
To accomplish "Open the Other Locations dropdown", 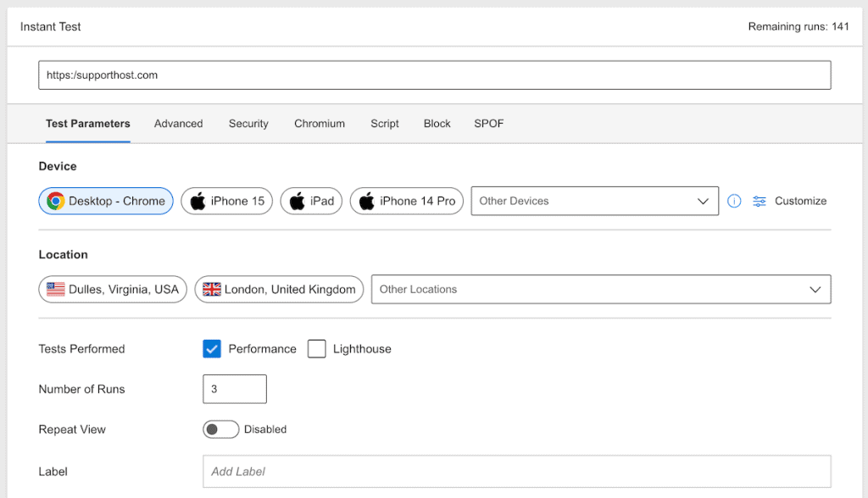I will pyautogui.click(x=601, y=290).
